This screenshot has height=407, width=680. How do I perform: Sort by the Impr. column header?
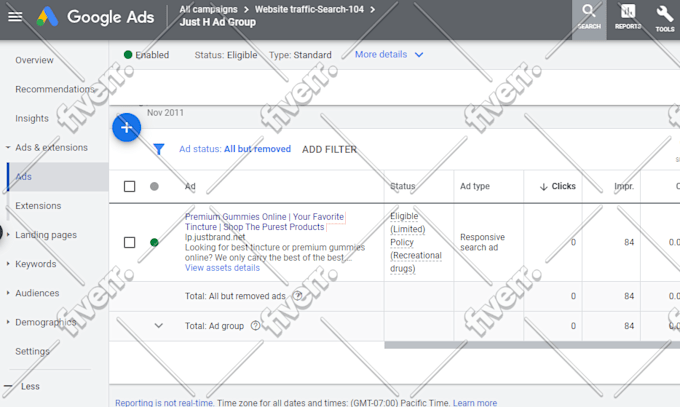click(x=624, y=186)
